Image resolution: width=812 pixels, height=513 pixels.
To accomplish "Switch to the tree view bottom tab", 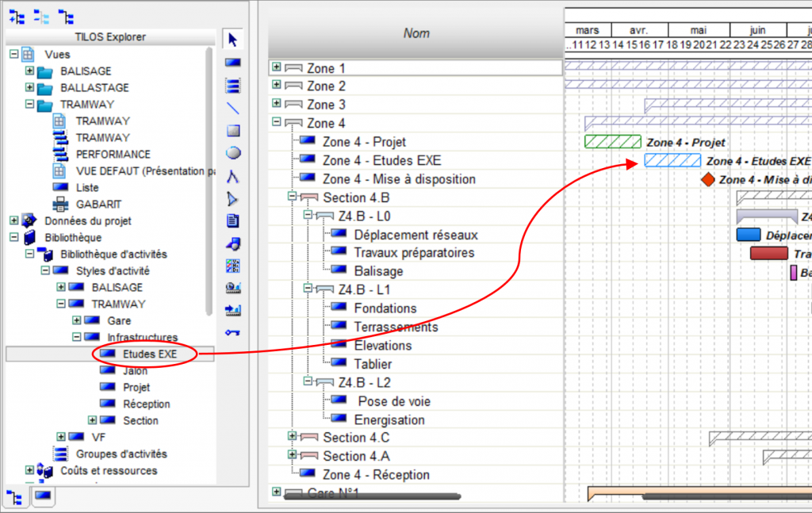I will tap(14, 497).
